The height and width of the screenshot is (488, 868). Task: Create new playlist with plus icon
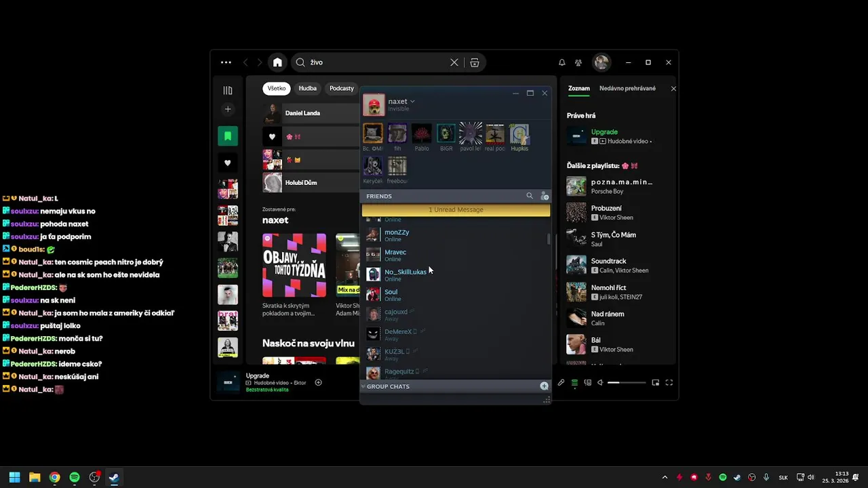pos(228,109)
